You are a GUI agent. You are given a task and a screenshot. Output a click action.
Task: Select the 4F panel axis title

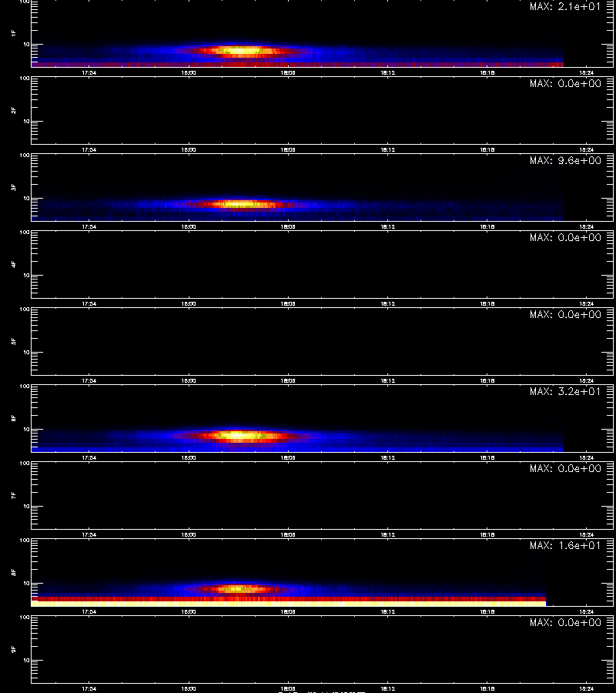[x=14, y=264]
